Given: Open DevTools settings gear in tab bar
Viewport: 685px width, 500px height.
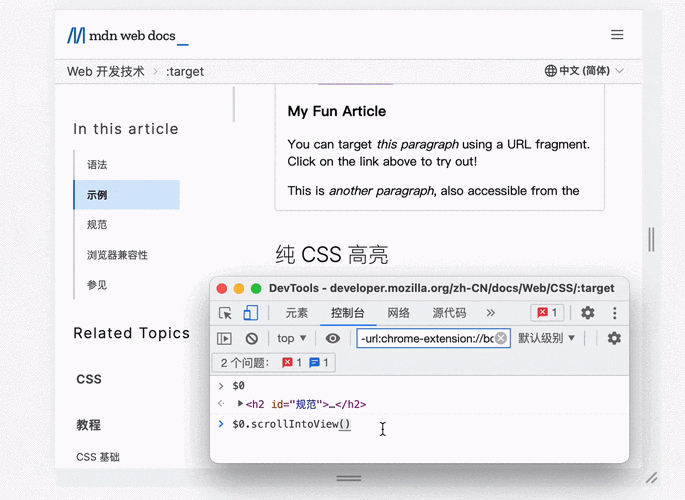Looking at the screenshot, I should coord(588,313).
